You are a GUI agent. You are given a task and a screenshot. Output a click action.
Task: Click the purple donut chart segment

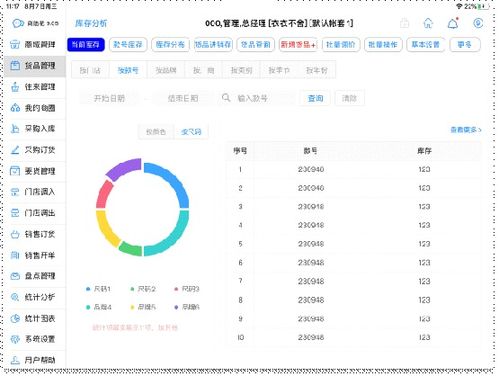(125, 168)
